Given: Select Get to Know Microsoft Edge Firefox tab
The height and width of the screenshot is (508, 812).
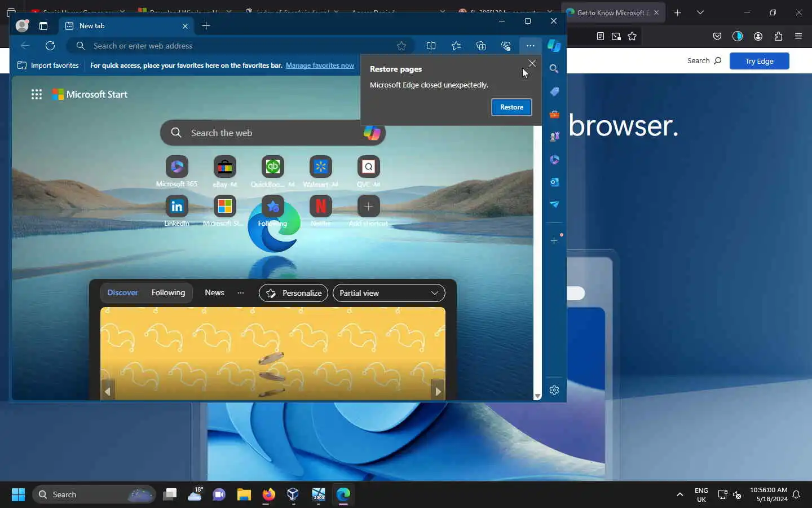Looking at the screenshot, I should click(x=612, y=12).
